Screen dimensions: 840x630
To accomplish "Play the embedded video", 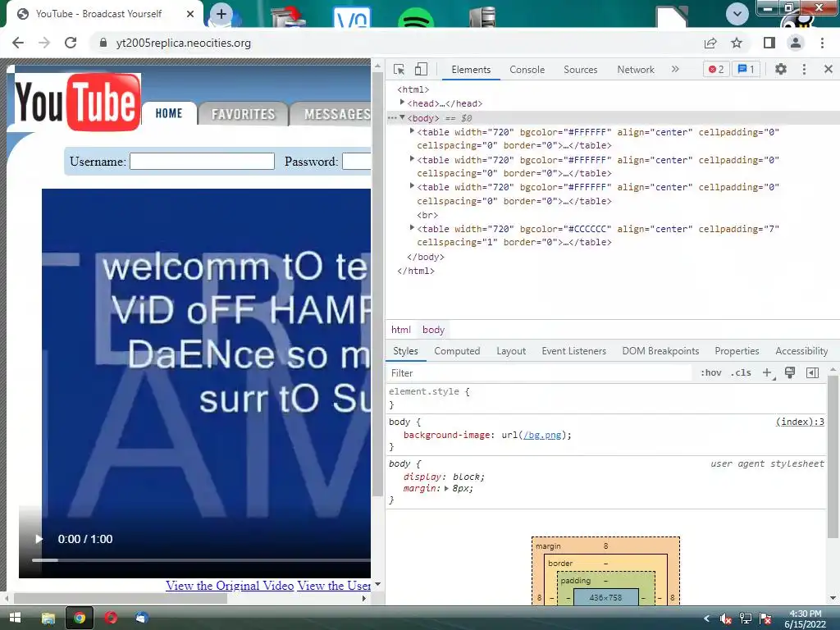I will coord(39,539).
